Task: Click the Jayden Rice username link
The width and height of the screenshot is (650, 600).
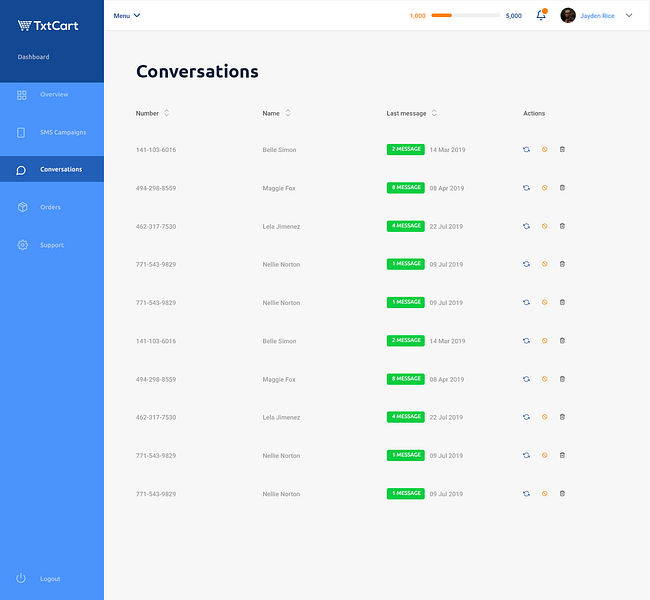Action: [x=597, y=16]
